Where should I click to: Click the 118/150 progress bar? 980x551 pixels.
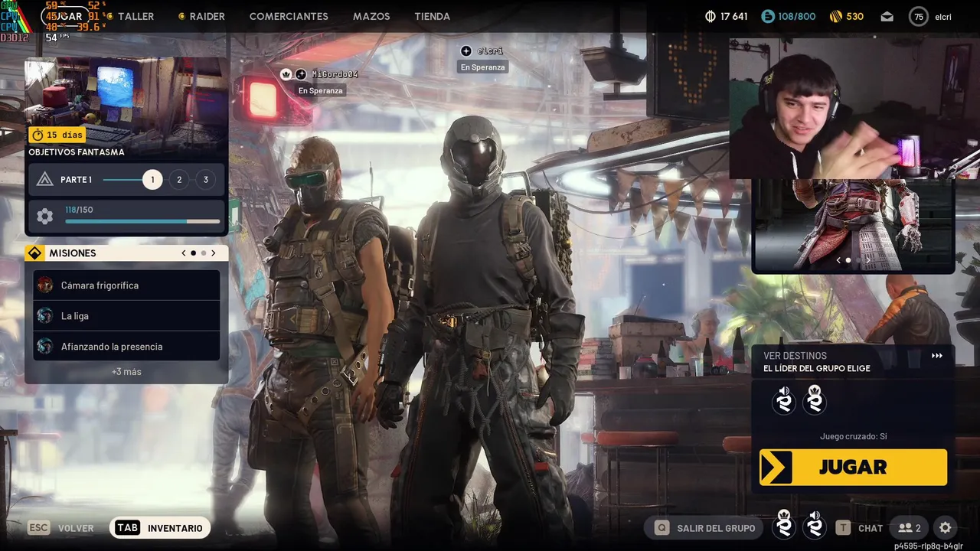pos(142,221)
